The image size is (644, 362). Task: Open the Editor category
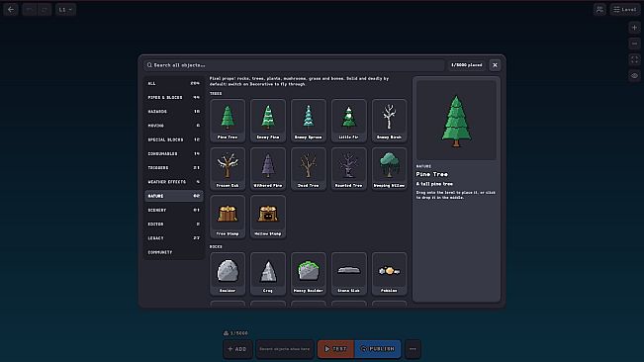[174, 225]
